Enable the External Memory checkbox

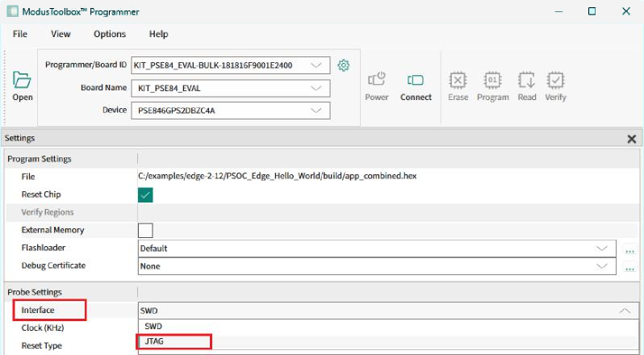[x=145, y=230]
